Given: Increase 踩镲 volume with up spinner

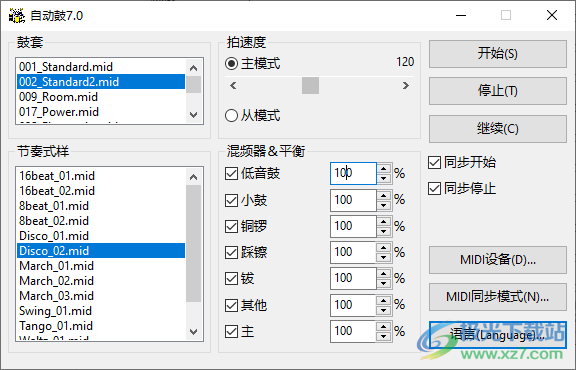Looking at the screenshot, I should pyautogui.click(x=384, y=247).
